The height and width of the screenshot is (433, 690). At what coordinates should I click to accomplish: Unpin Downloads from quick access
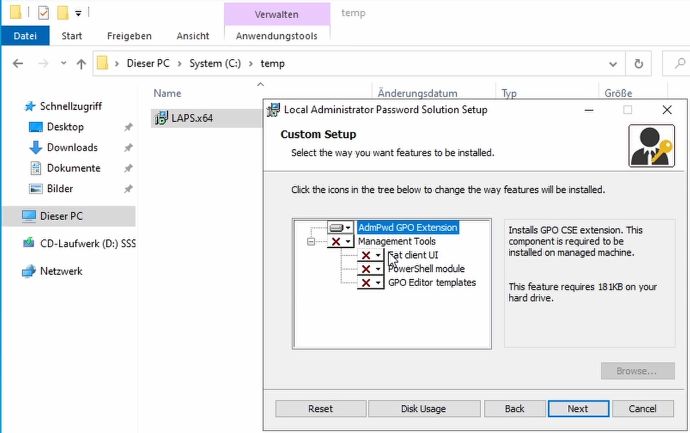coord(128,148)
